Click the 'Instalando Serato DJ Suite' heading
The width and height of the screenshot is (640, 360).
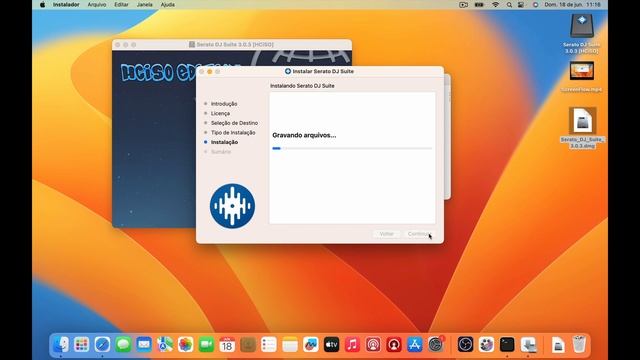(302, 86)
